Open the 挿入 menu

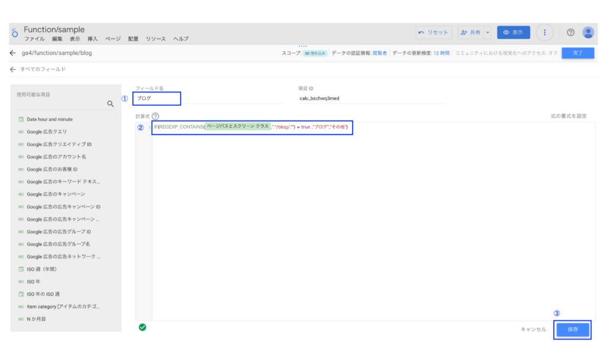pyautogui.click(x=92, y=39)
